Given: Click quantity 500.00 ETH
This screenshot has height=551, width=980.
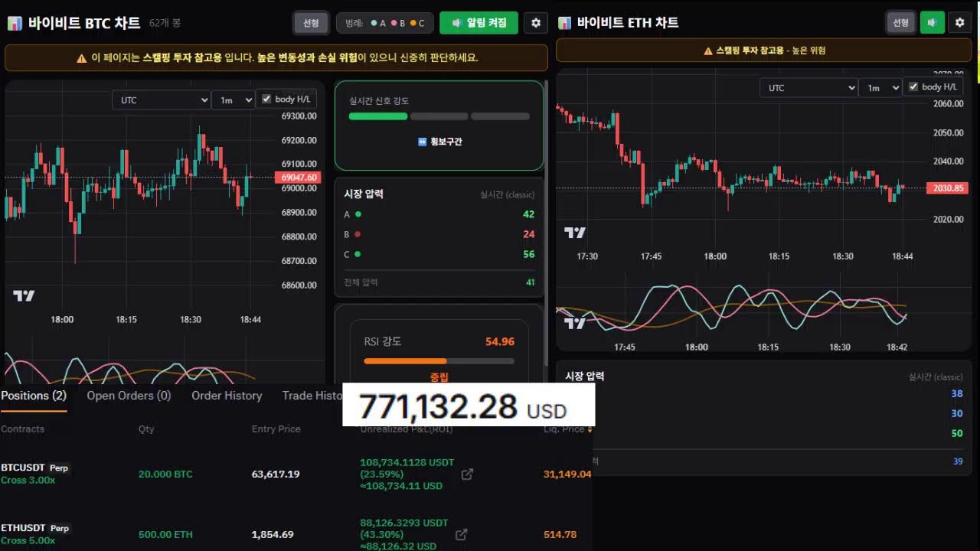Looking at the screenshot, I should [165, 534].
